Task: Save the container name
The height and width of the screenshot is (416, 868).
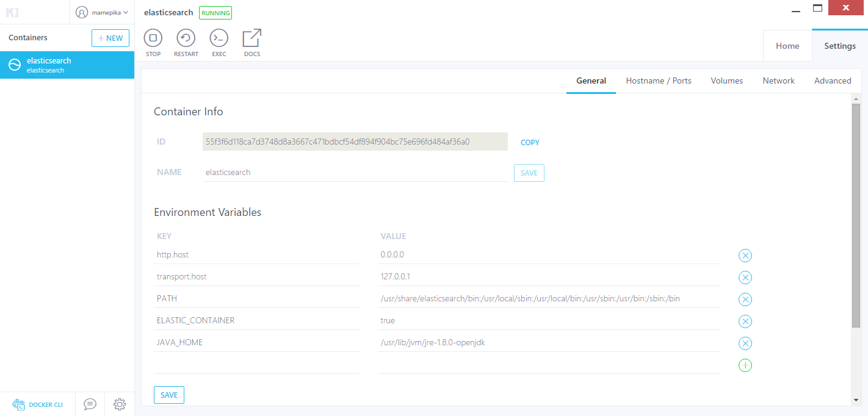Action: click(x=529, y=173)
